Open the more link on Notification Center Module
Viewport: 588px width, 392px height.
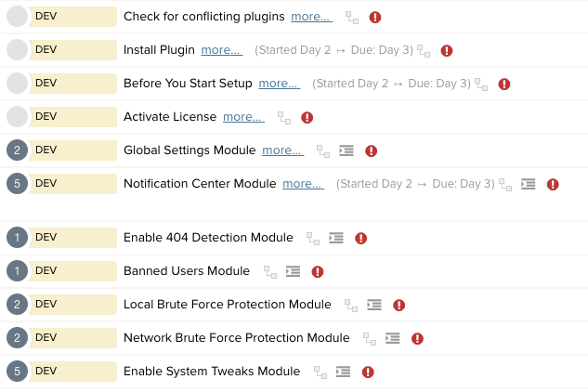(303, 184)
